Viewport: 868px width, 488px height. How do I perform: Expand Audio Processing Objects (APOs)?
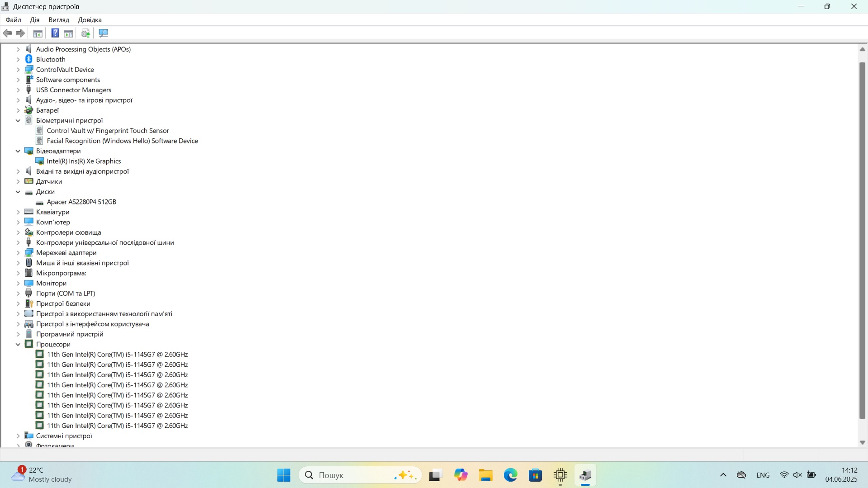[x=18, y=49]
